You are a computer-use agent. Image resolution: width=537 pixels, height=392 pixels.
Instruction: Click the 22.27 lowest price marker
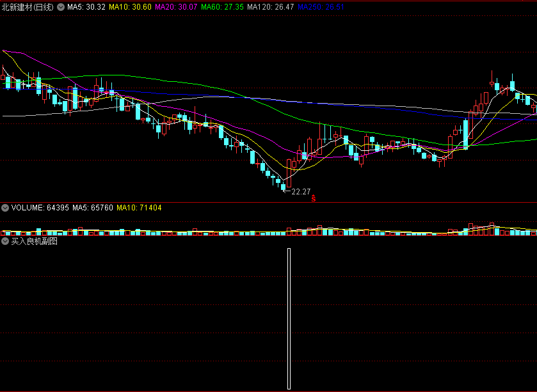pyautogui.click(x=301, y=192)
